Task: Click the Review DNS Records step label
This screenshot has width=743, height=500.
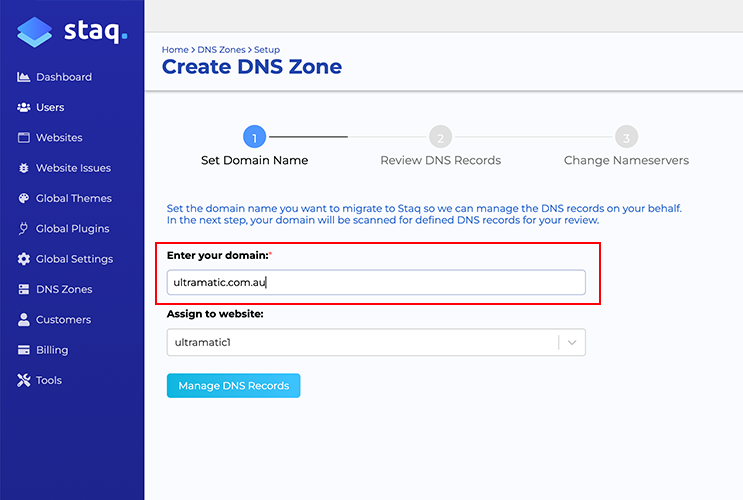Action: click(x=441, y=160)
